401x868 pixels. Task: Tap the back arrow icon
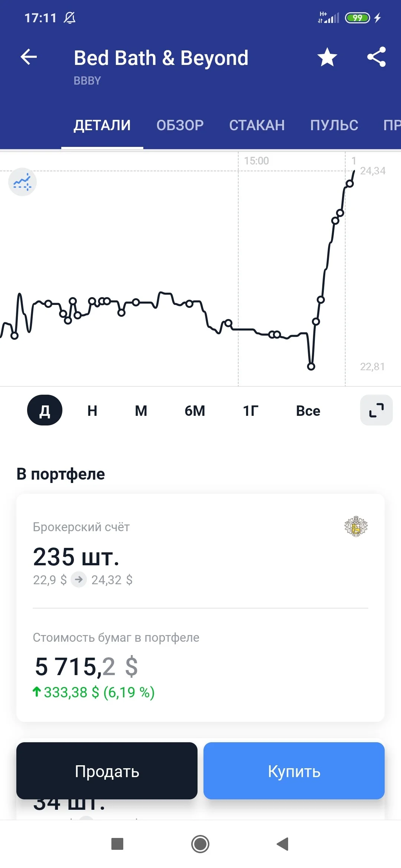pyautogui.click(x=29, y=57)
